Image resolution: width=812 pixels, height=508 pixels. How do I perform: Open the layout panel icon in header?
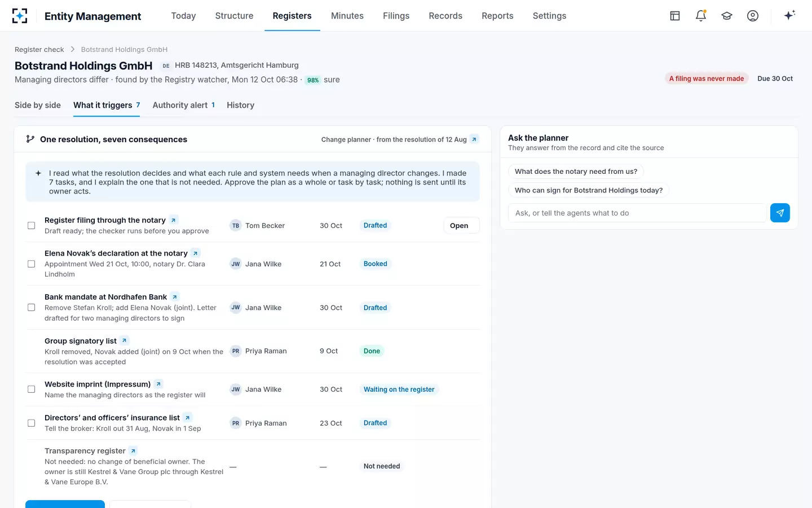click(675, 16)
